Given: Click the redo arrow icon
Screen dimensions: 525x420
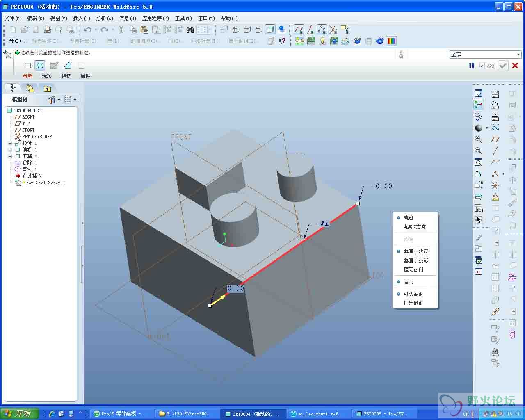Looking at the screenshot, I should pyautogui.click(x=105, y=30).
